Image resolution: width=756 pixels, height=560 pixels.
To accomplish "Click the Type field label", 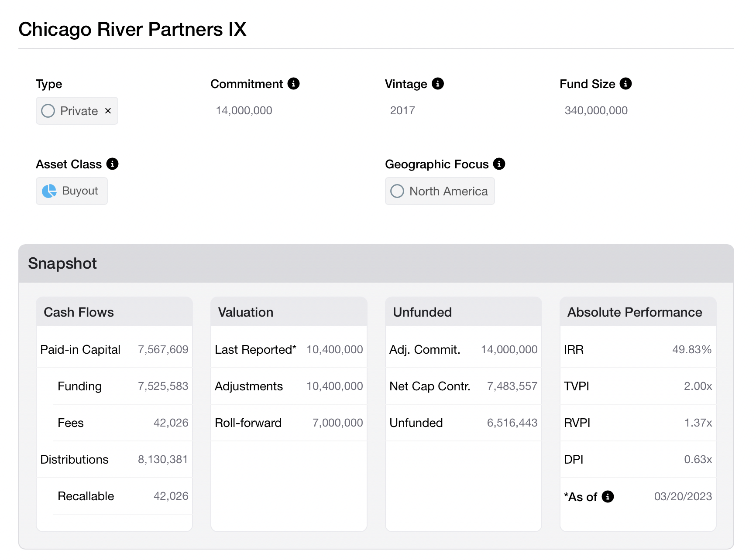I will coord(49,84).
